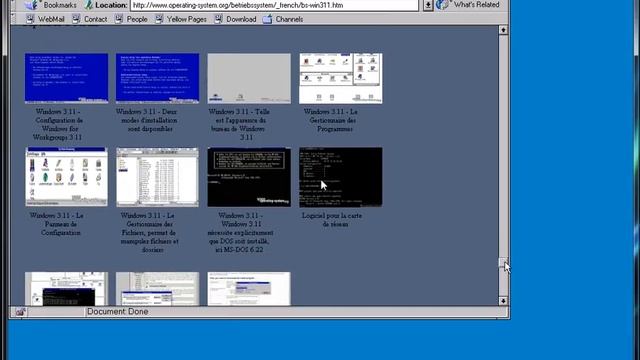The height and width of the screenshot is (360, 640).
Task: Open the What's Related button
Action: click(x=468, y=5)
